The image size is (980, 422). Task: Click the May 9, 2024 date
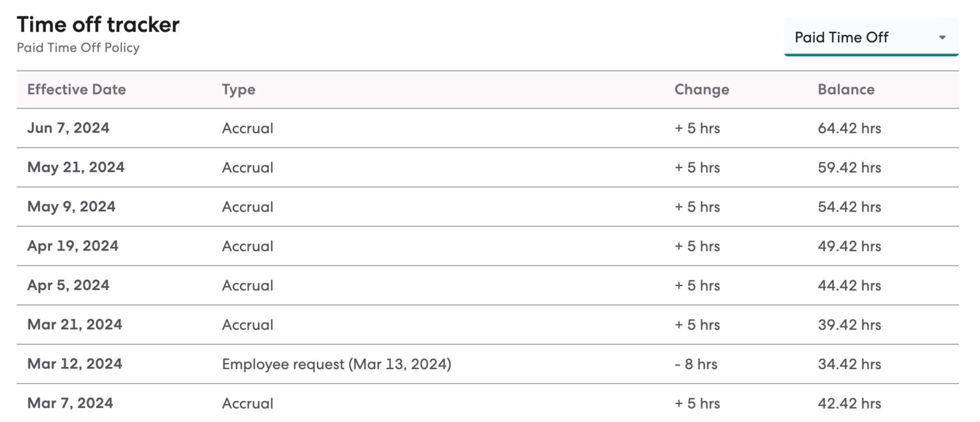[x=71, y=207]
